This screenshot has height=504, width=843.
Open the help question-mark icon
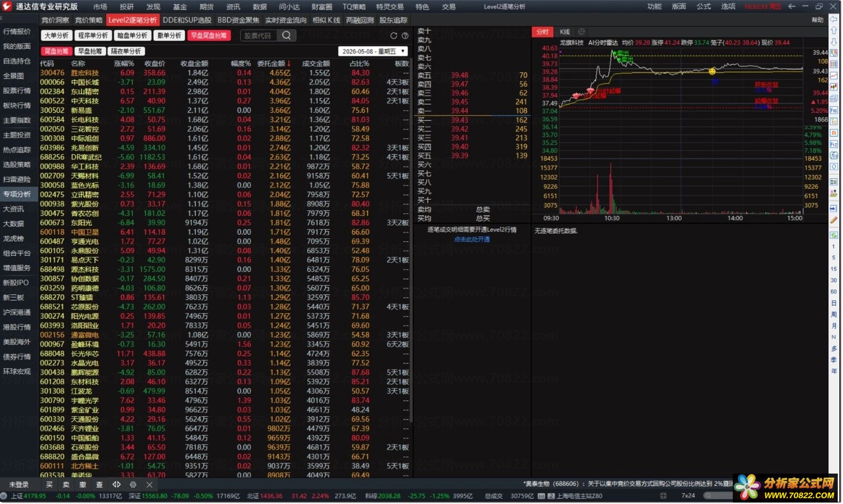(405, 36)
